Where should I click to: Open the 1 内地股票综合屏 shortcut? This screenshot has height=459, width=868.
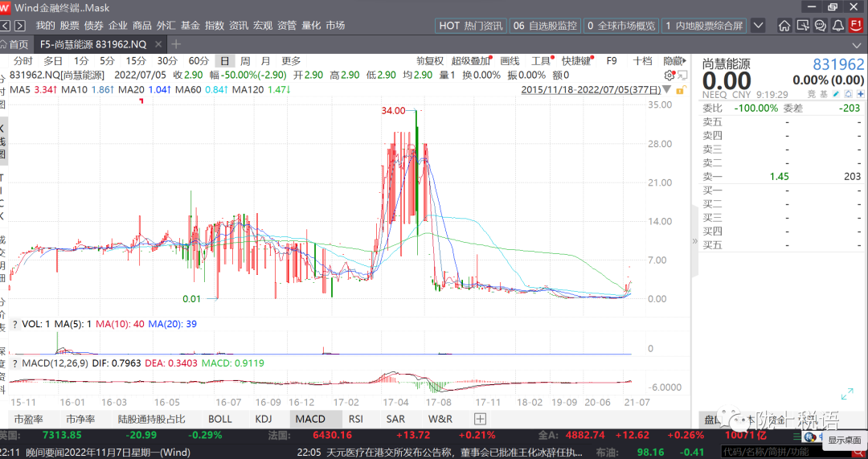(703, 26)
